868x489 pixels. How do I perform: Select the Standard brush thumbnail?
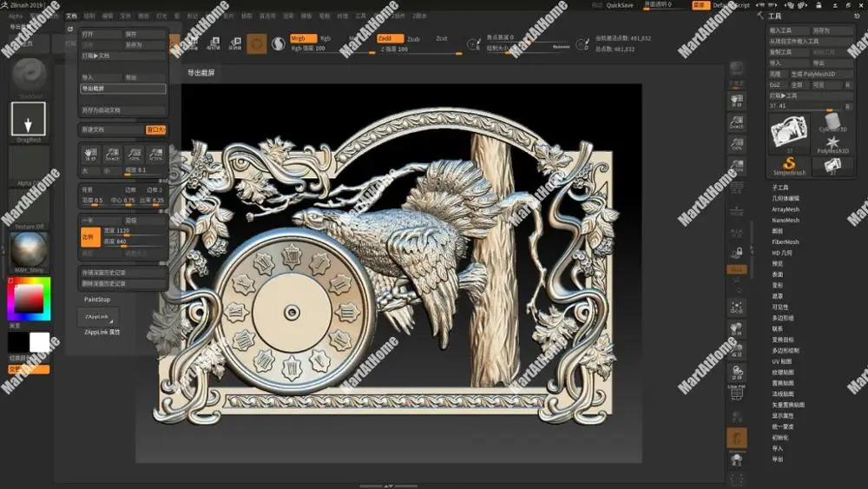tap(28, 75)
